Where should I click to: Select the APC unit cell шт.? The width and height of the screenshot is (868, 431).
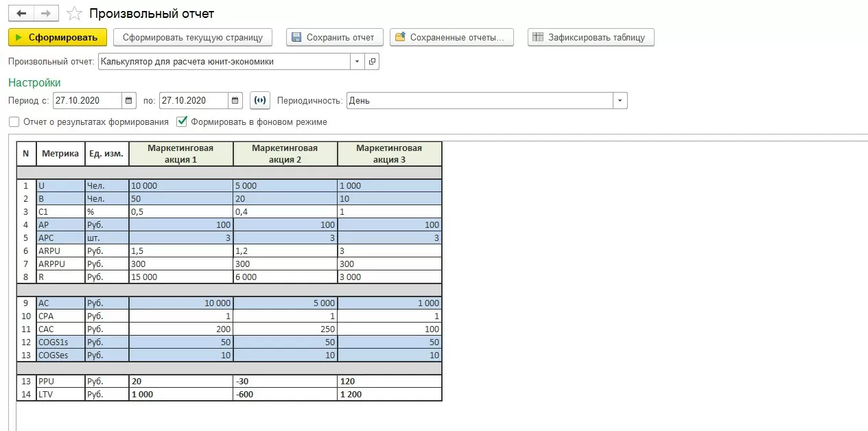(106, 237)
